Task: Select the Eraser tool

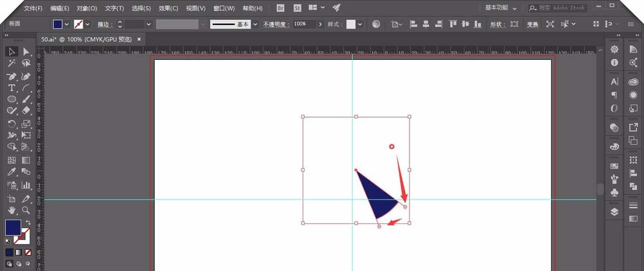Action: [x=26, y=110]
